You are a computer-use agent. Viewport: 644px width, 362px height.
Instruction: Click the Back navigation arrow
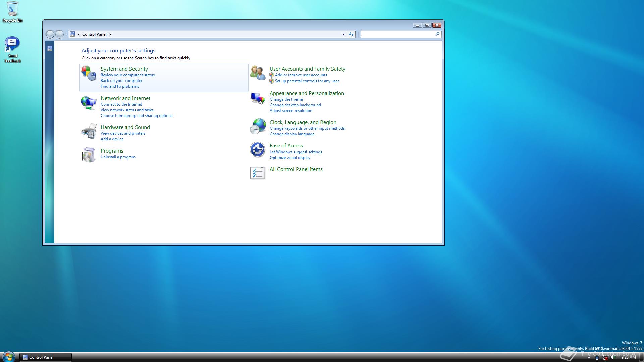point(50,34)
